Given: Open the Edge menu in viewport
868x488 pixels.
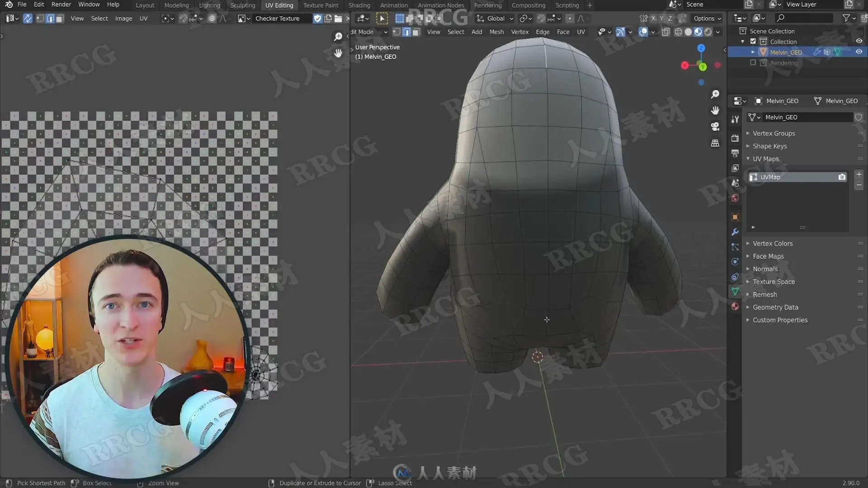Looking at the screenshot, I should coord(542,32).
